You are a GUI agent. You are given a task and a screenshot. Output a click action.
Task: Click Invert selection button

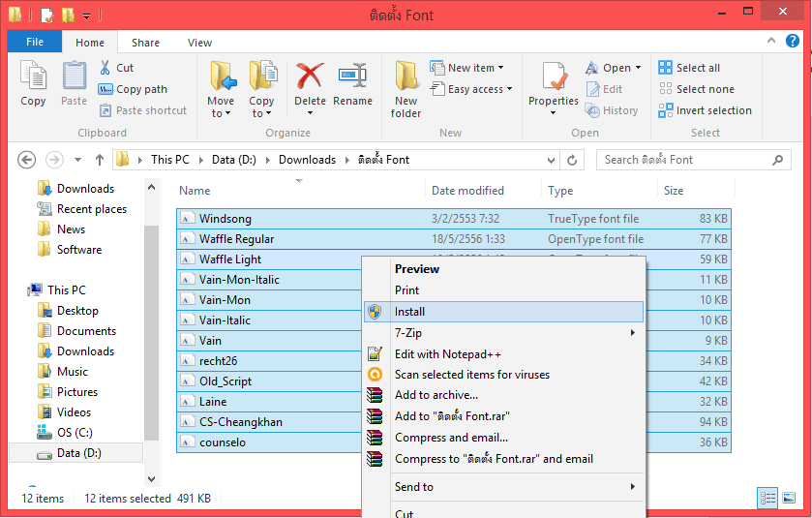pos(713,110)
